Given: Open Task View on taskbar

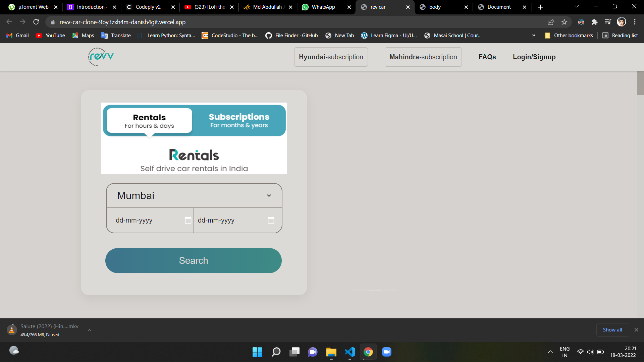Looking at the screenshot, I should 294,352.
